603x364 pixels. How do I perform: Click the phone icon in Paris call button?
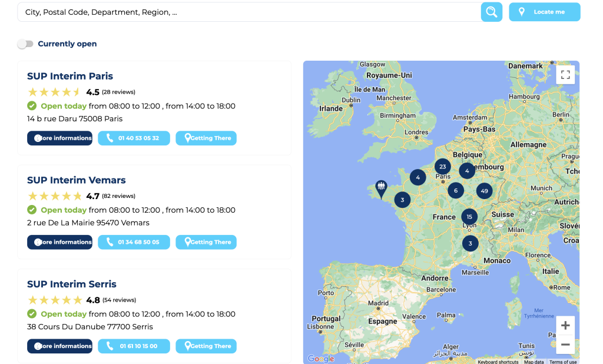(110, 138)
